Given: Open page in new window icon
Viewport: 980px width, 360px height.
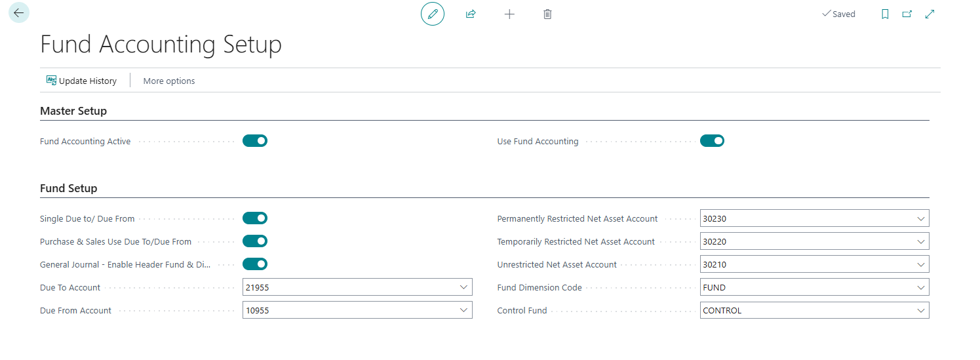Looking at the screenshot, I should tap(907, 14).
